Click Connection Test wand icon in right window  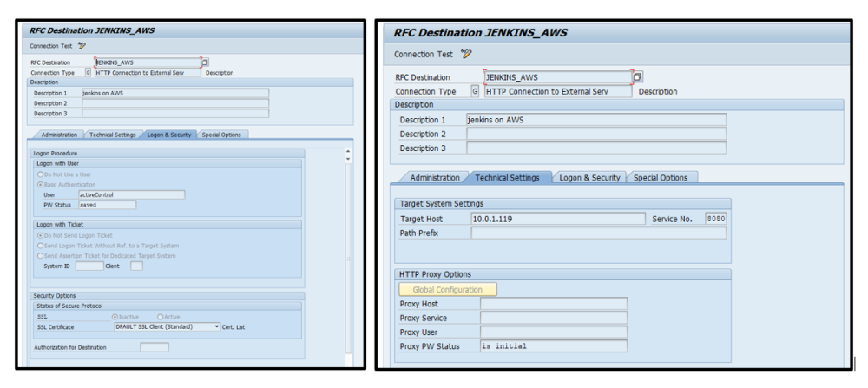click(x=466, y=54)
